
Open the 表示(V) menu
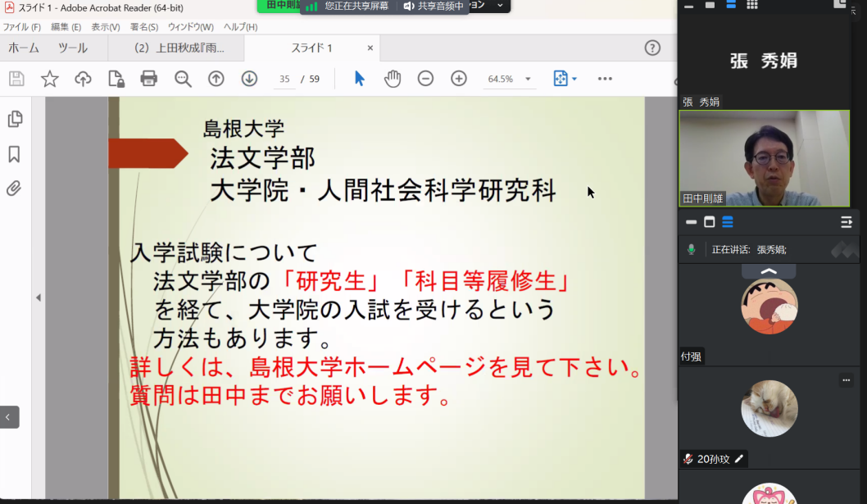tap(105, 27)
